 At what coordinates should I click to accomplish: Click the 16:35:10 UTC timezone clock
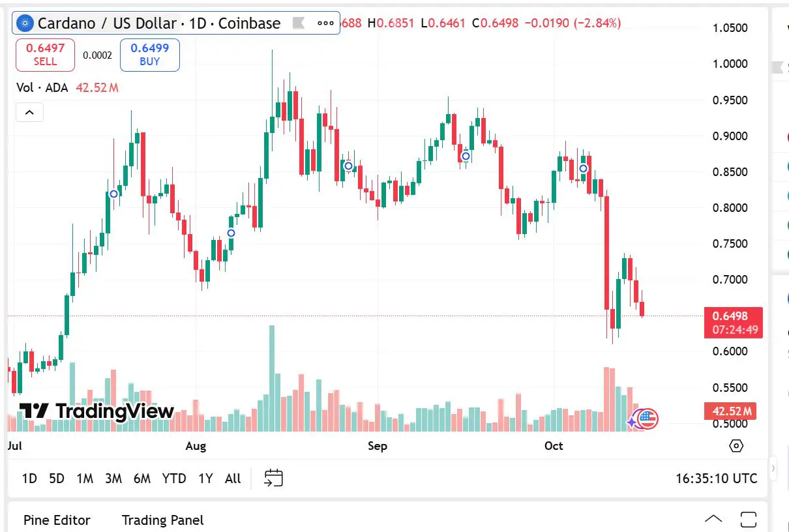pyautogui.click(x=716, y=479)
